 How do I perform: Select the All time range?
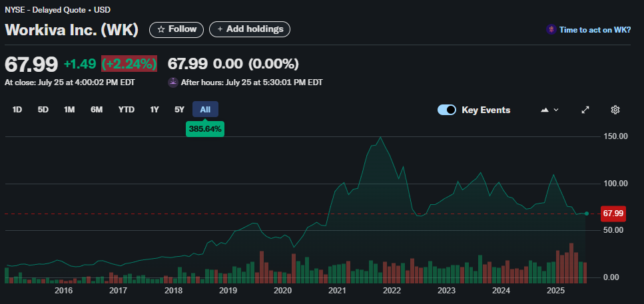click(x=205, y=110)
